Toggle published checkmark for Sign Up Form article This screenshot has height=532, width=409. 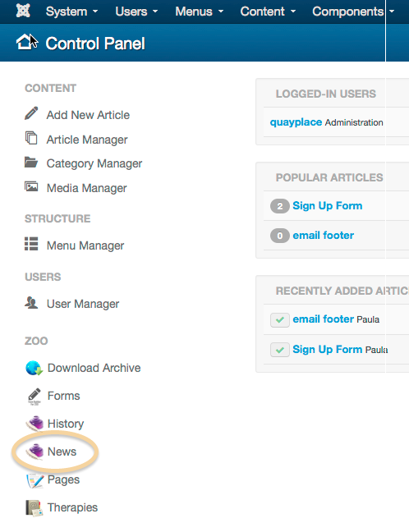(280, 350)
